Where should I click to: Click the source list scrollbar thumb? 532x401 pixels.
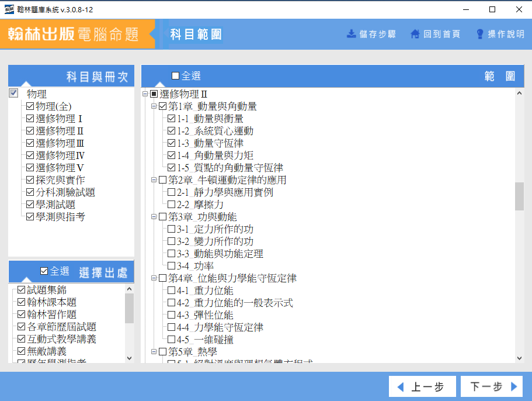click(129, 309)
